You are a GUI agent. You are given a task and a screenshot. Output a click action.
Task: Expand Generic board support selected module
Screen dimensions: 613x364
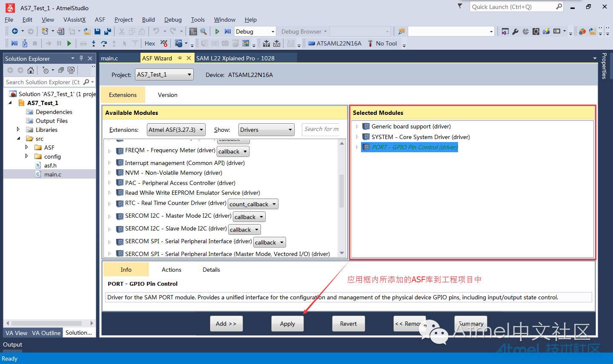click(x=357, y=126)
